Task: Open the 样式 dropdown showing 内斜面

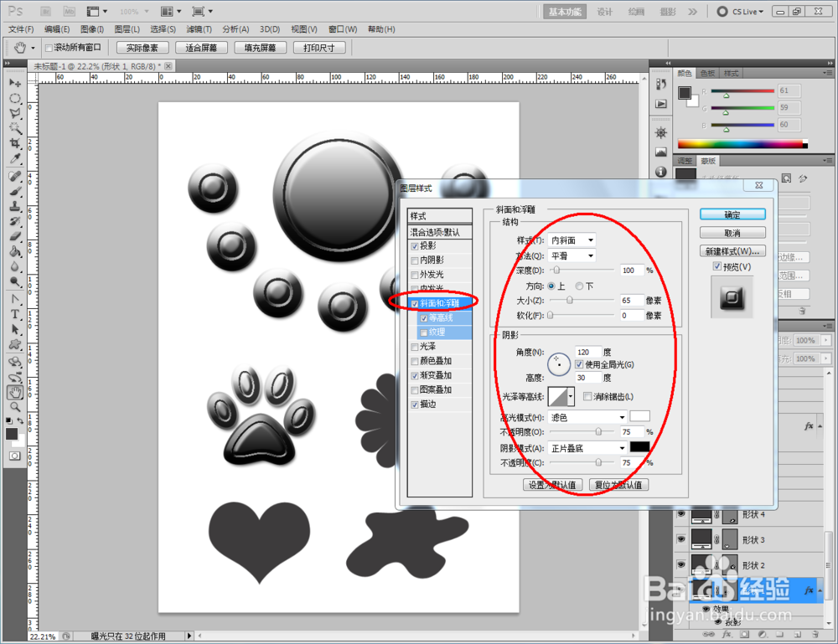Action: [x=572, y=240]
